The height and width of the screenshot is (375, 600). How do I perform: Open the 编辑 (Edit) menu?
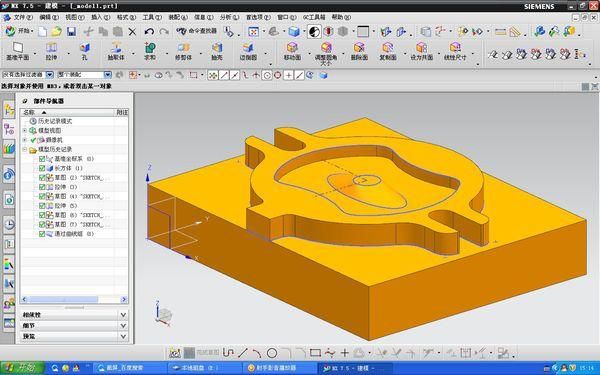[49, 17]
